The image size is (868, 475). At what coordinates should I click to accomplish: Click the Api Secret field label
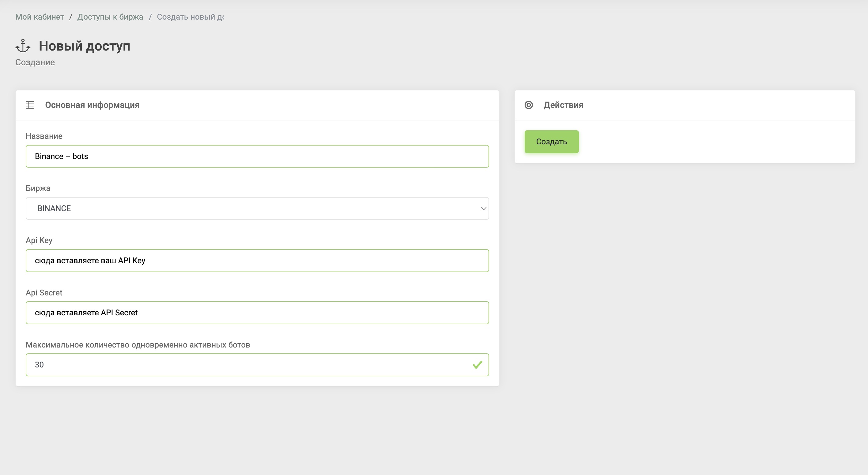tap(44, 293)
